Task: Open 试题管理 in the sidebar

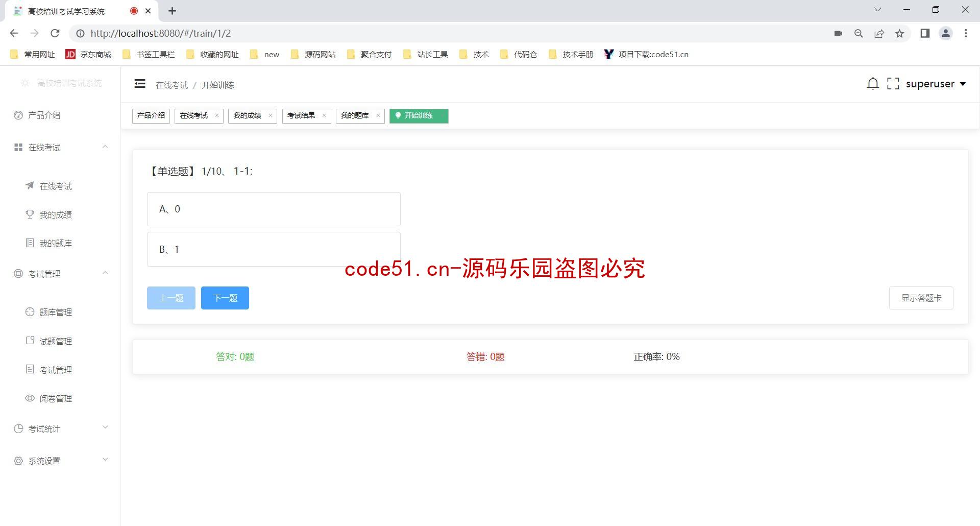Action: 60,341
